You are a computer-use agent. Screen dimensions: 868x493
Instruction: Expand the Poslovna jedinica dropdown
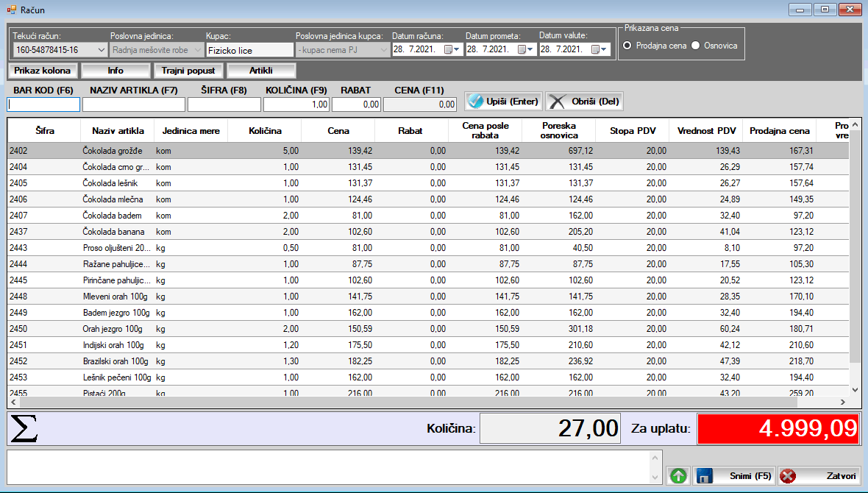196,50
